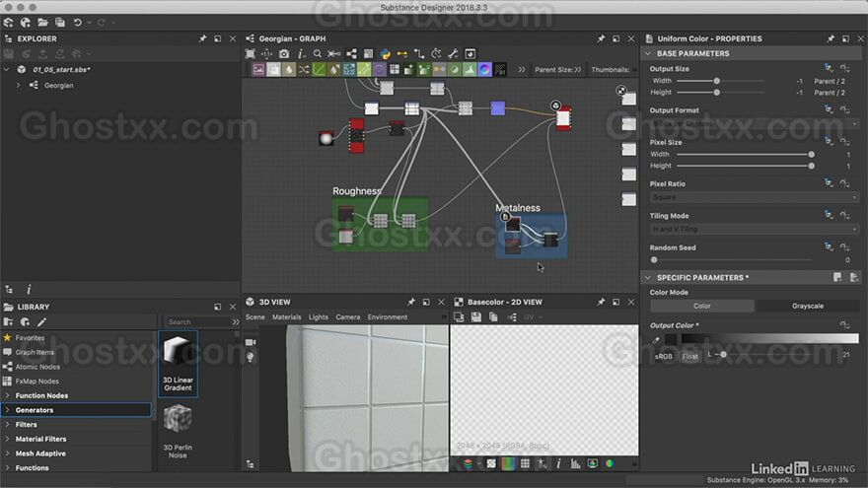The image size is (868, 488).
Task: Click the undo arrow in main toolbar
Action: coord(78,22)
